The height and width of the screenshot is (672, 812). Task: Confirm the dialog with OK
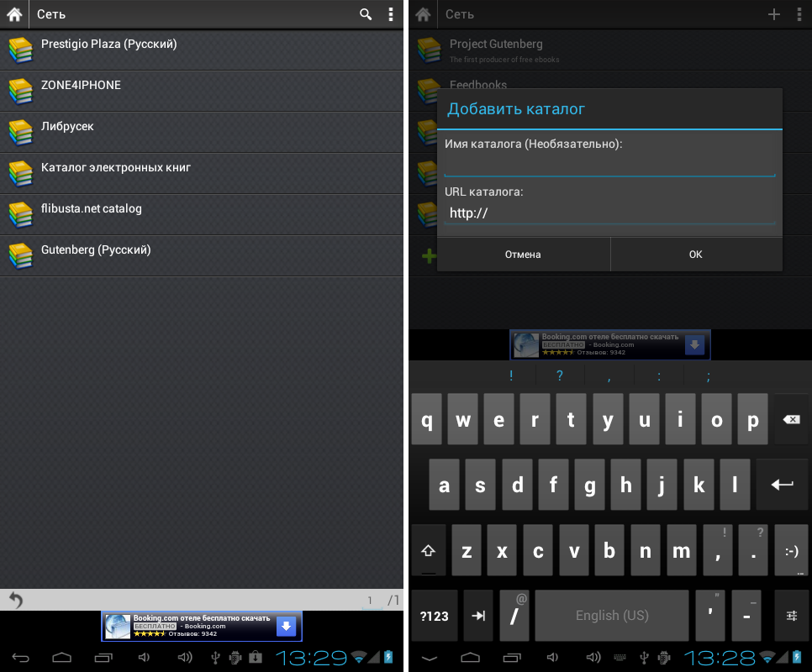[x=696, y=255]
